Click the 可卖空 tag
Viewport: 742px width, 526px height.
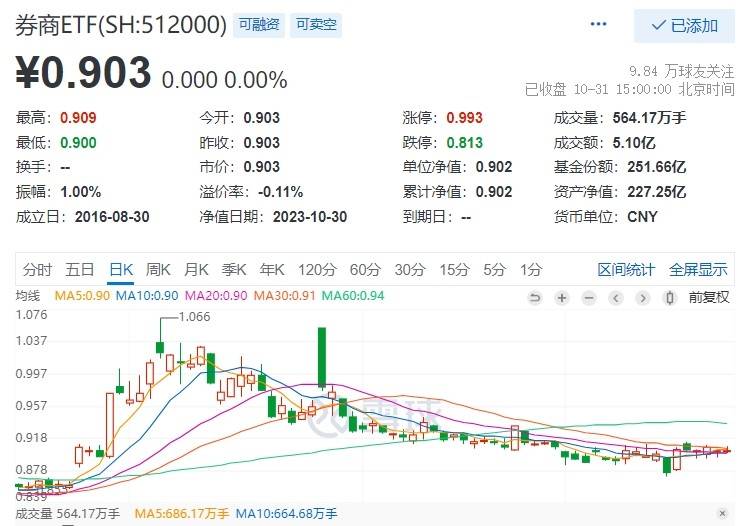pos(317,25)
